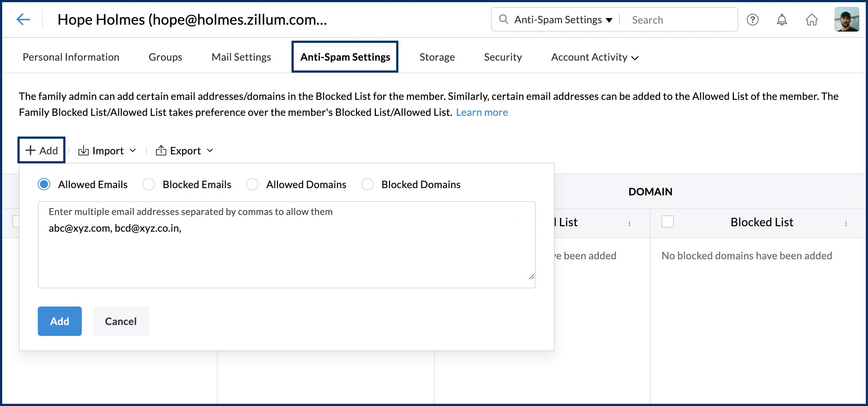
Task: Expand the Export dropdown chevron
Action: tap(210, 151)
